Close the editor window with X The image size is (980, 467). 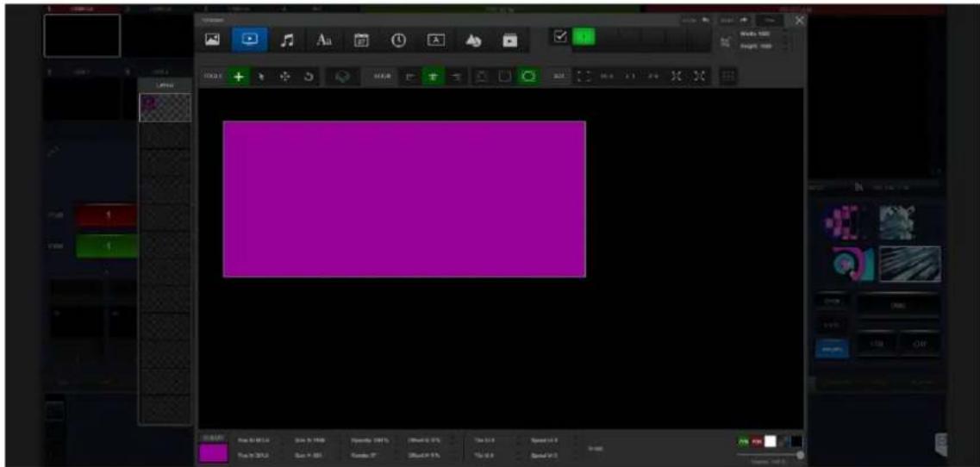click(799, 20)
